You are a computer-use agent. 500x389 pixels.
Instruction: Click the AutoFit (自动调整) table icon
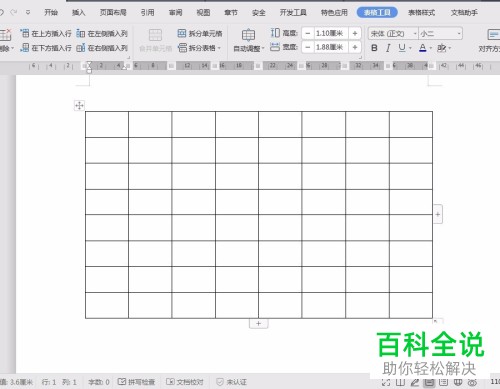click(x=248, y=35)
